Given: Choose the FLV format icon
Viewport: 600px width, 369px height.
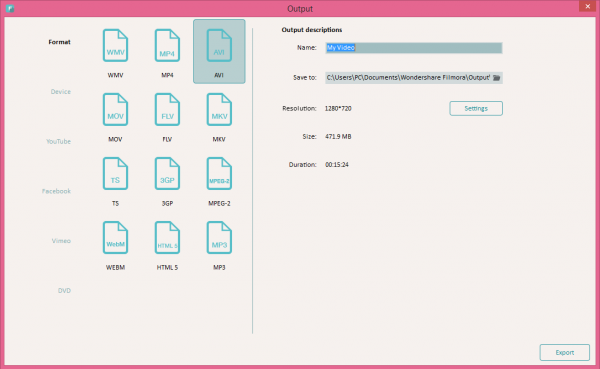Looking at the screenshot, I should click(167, 109).
